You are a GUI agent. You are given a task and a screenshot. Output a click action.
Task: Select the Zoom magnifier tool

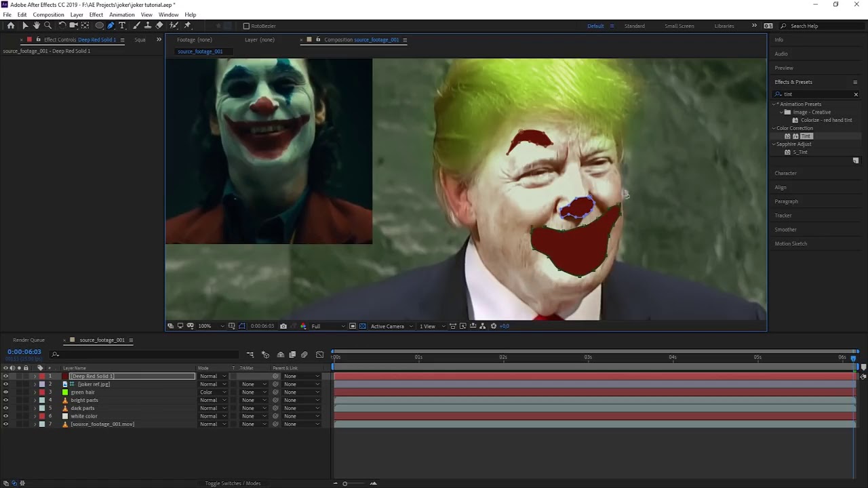pos(47,26)
